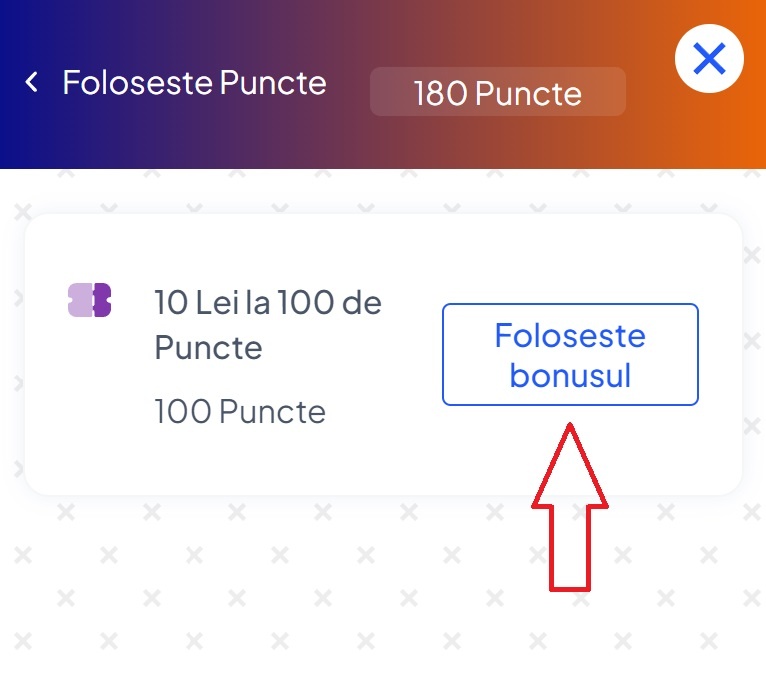
Task: Click the word bonusul inside the blue button
Action: (570, 375)
